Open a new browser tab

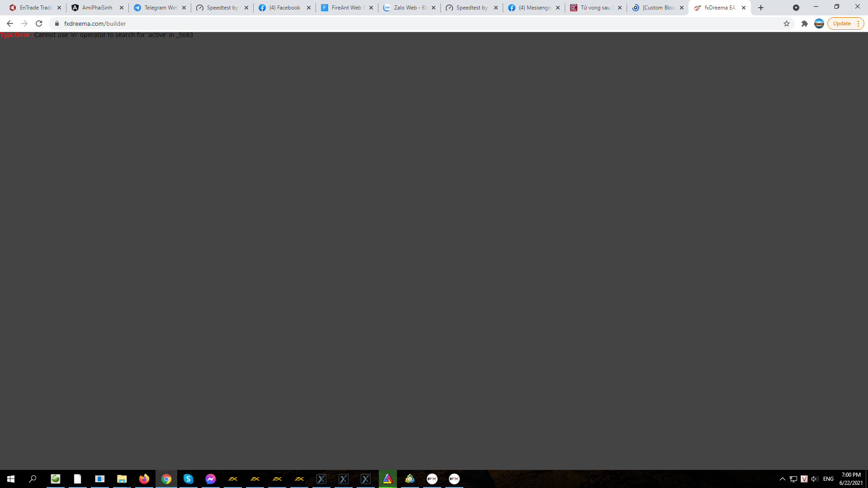761,8
